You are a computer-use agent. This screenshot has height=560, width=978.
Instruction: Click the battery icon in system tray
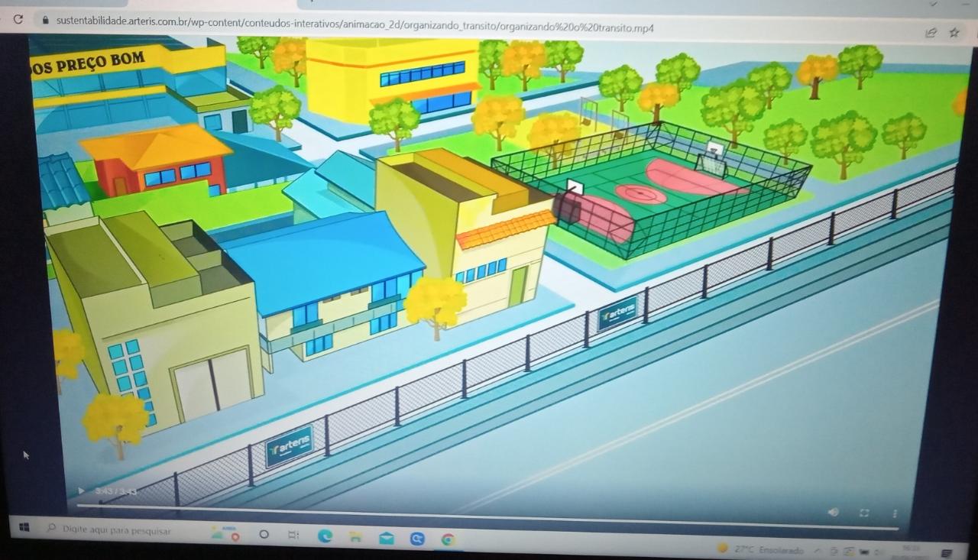click(865, 551)
